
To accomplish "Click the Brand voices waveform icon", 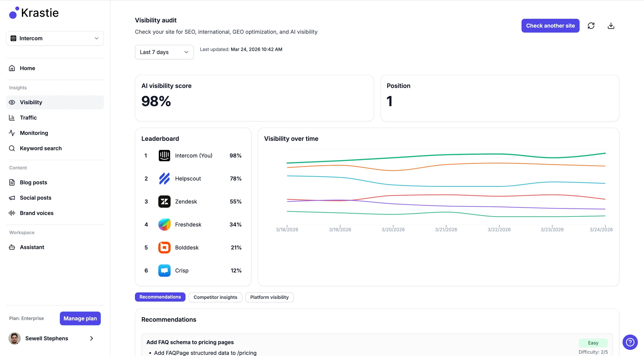I will 12,213.
